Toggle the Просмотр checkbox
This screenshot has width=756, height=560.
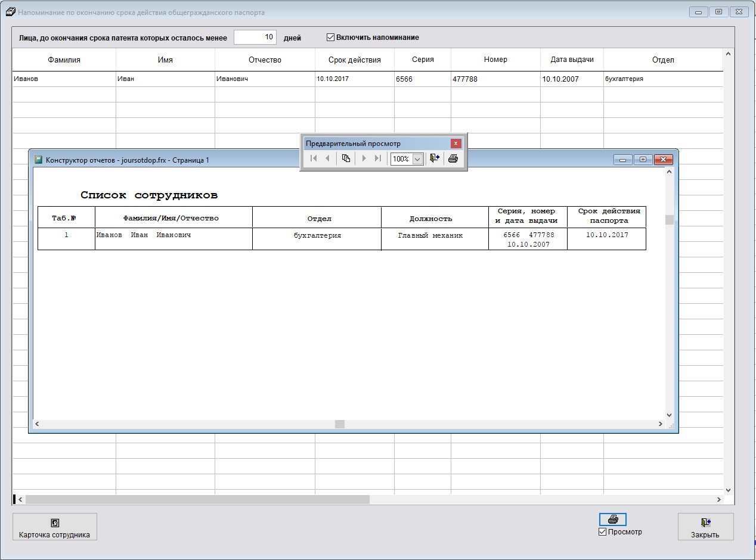602,532
